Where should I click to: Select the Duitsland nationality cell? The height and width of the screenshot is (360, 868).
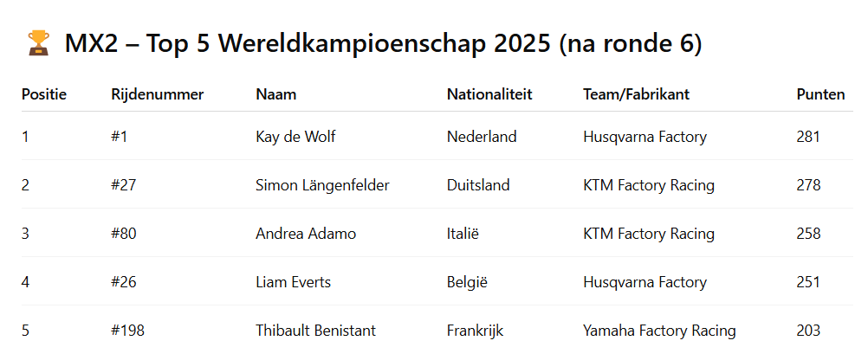coord(478,185)
